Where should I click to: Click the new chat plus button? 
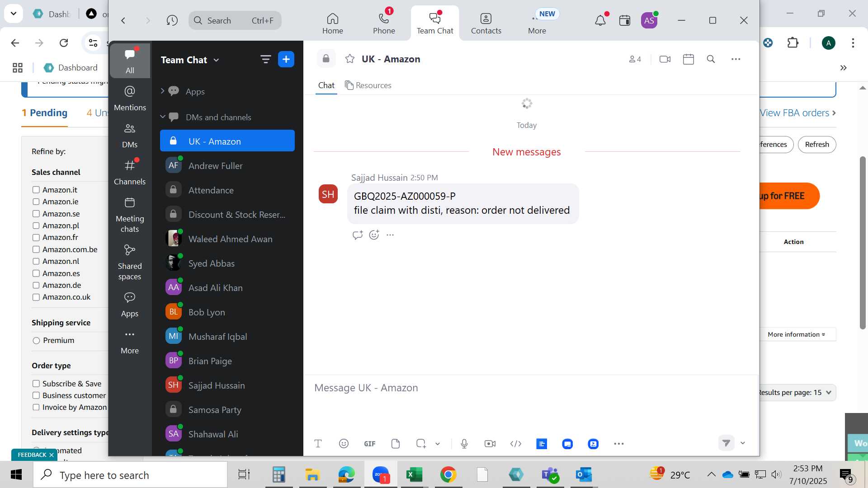tap(286, 59)
